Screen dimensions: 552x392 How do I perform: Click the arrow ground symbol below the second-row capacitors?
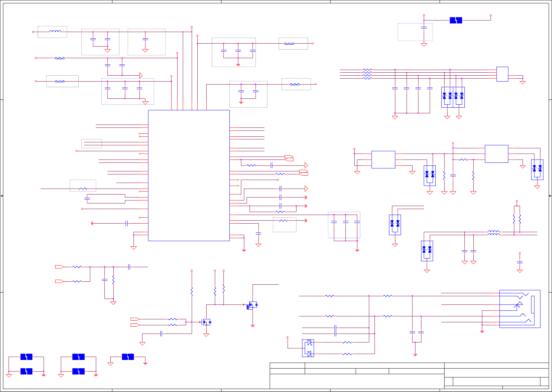141,75
